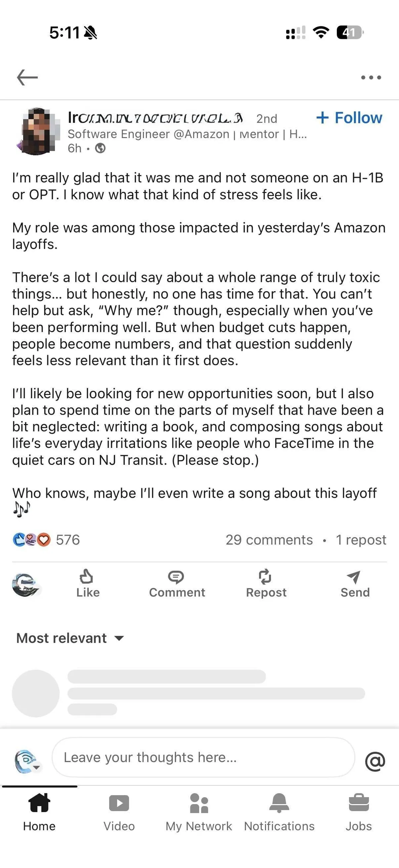Viewport: 399px width, 868px height.
Task: Tap the back arrow icon
Action: [x=27, y=78]
